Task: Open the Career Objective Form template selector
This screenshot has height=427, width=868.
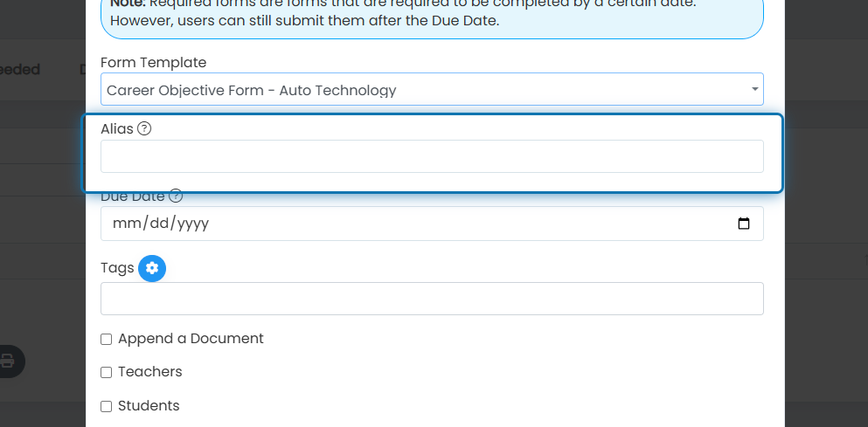Action: (x=432, y=89)
